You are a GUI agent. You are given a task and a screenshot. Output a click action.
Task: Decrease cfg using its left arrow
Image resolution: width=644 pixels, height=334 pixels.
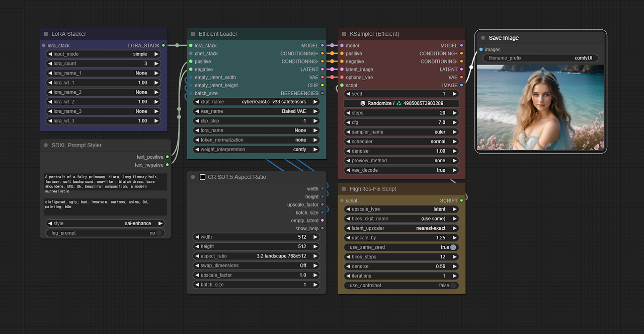(x=347, y=122)
